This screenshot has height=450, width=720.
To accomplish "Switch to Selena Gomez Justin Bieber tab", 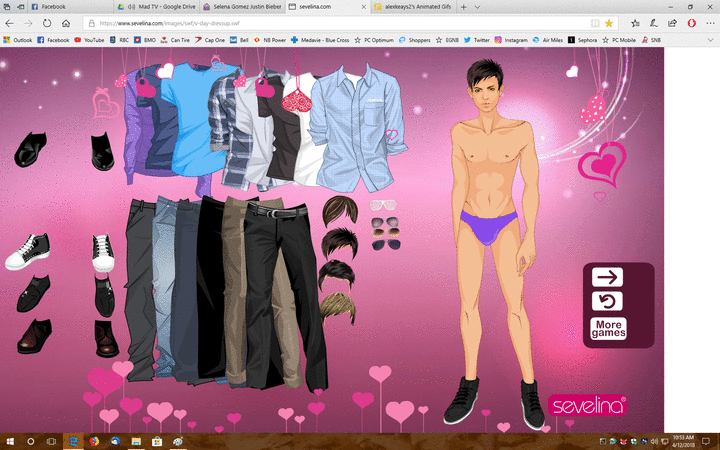I will tap(242, 6).
